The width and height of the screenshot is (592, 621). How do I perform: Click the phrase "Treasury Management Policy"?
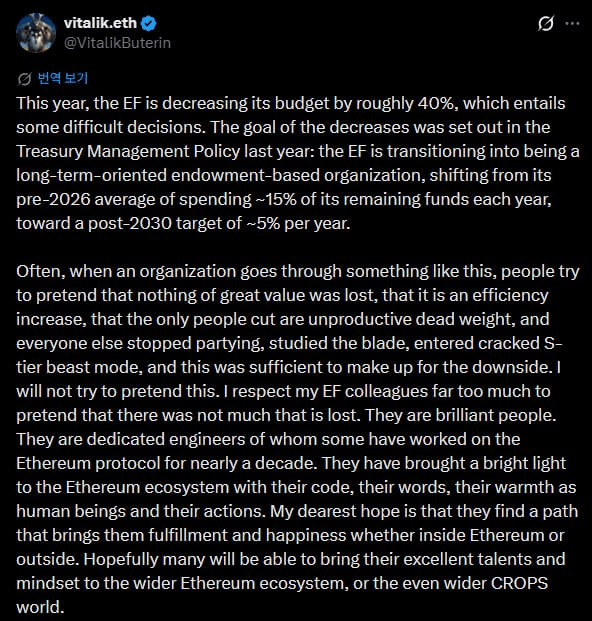click(x=128, y=151)
